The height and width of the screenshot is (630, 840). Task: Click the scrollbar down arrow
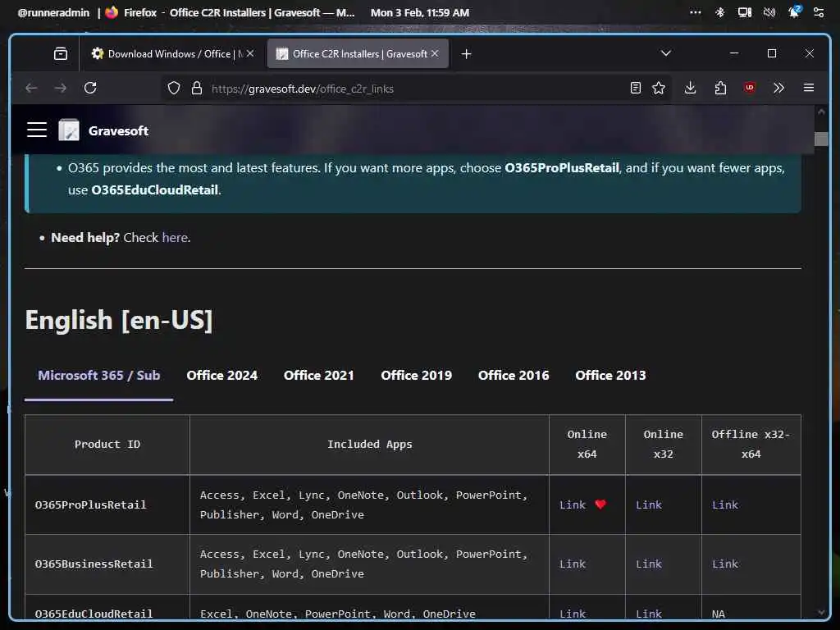tap(820, 612)
